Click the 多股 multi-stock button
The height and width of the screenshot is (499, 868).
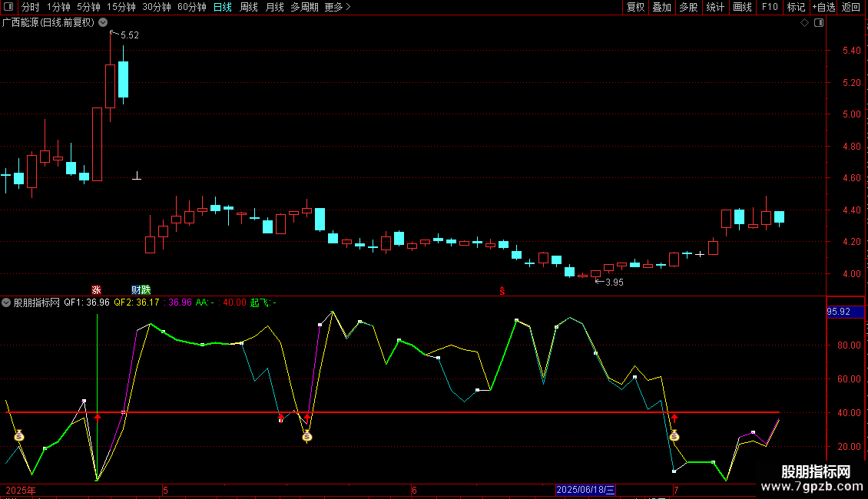coord(688,7)
